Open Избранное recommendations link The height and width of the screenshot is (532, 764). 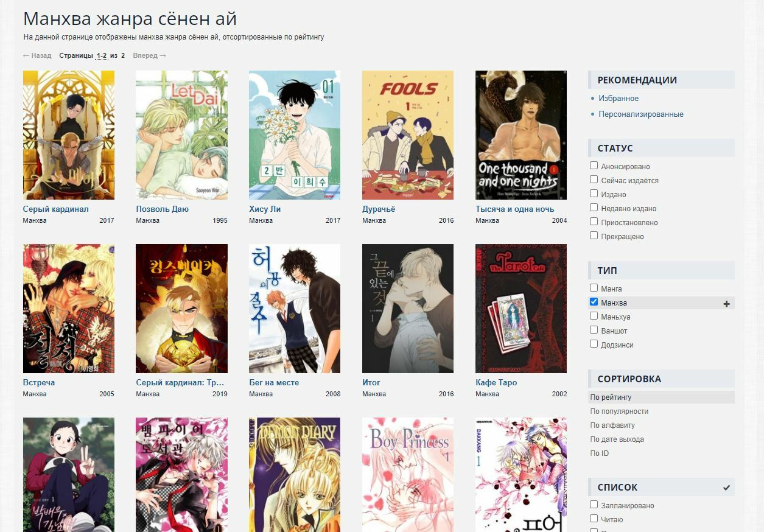click(619, 99)
